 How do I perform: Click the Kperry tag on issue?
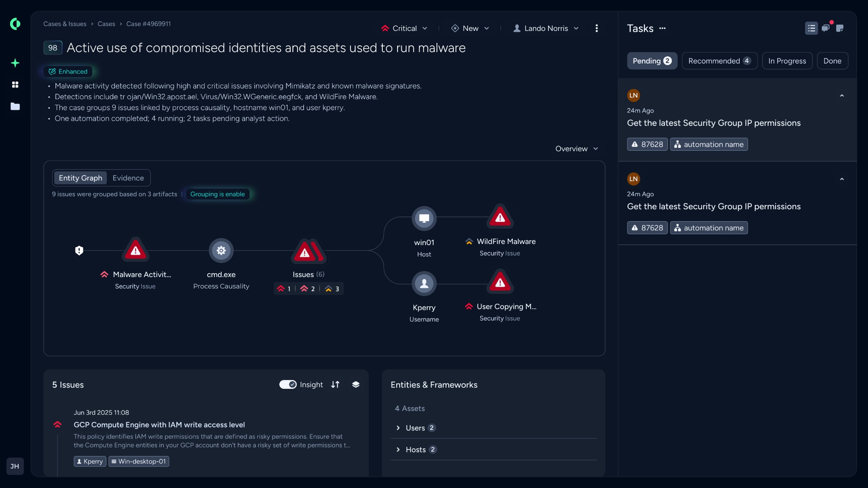point(90,461)
